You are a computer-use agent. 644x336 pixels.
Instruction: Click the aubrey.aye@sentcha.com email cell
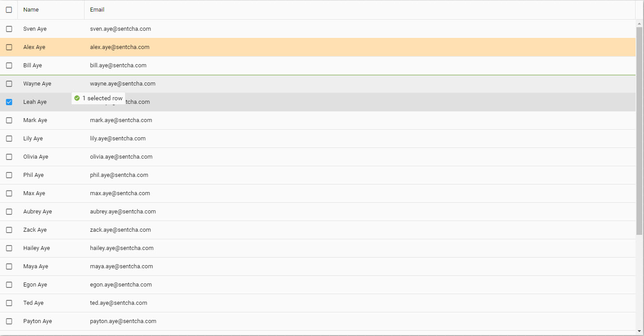123,212
